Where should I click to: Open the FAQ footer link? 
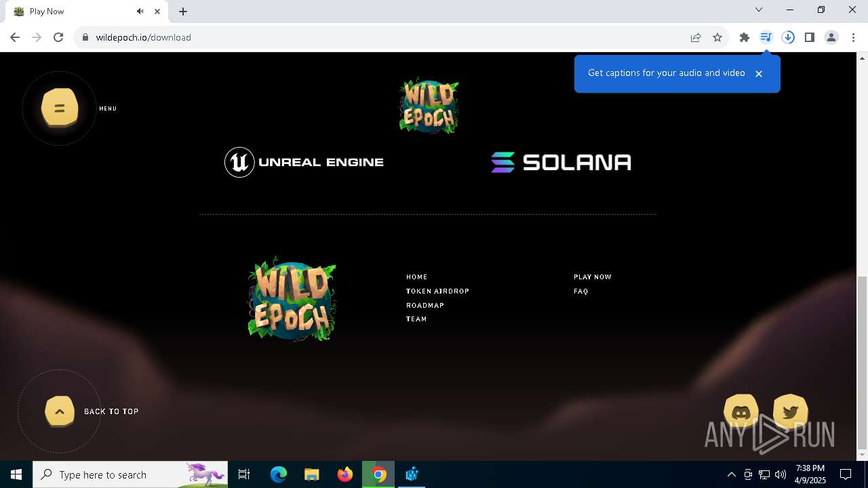[580, 291]
